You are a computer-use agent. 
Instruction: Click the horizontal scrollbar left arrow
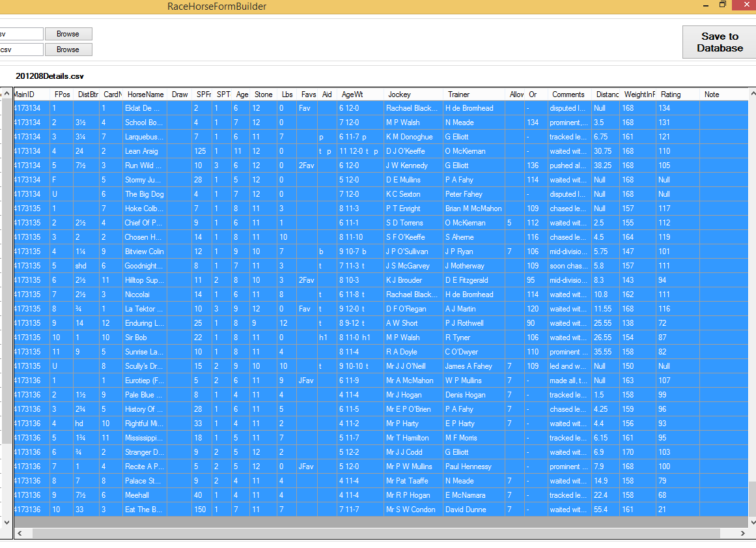tap(18, 533)
